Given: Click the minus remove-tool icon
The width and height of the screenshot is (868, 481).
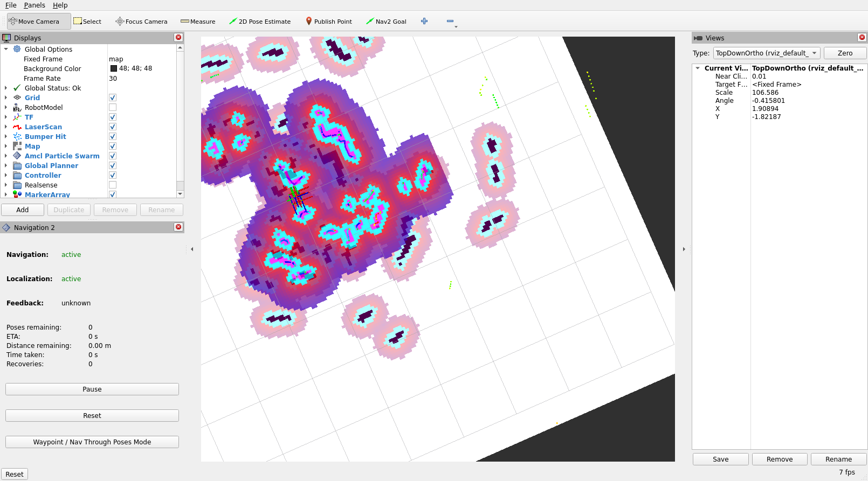Looking at the screenshot, I should pyautogui.click(x=450, y=21).
